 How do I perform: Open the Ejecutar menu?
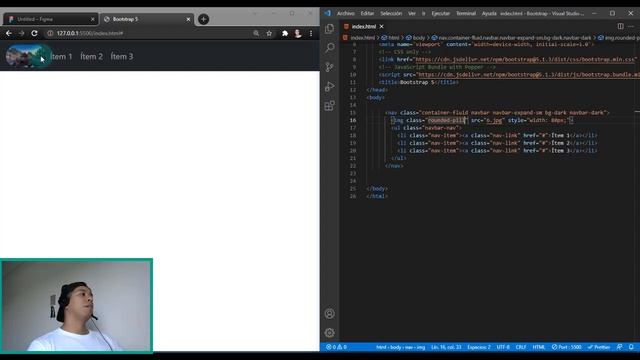click(440, 13)
